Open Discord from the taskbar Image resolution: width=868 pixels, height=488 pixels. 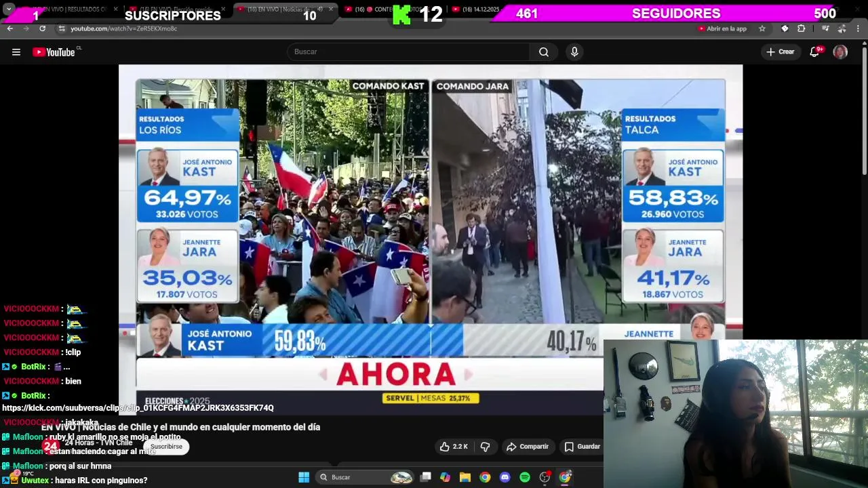[x=505, y=477]
